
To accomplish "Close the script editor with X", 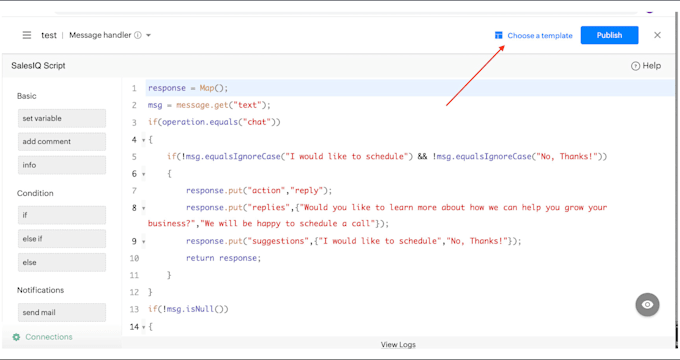I will point(657,35).
